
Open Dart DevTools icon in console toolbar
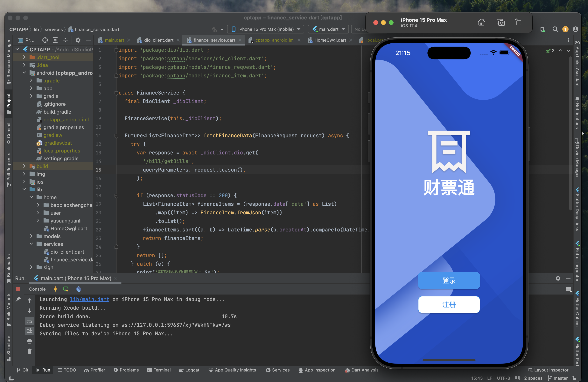click(79, 289)
